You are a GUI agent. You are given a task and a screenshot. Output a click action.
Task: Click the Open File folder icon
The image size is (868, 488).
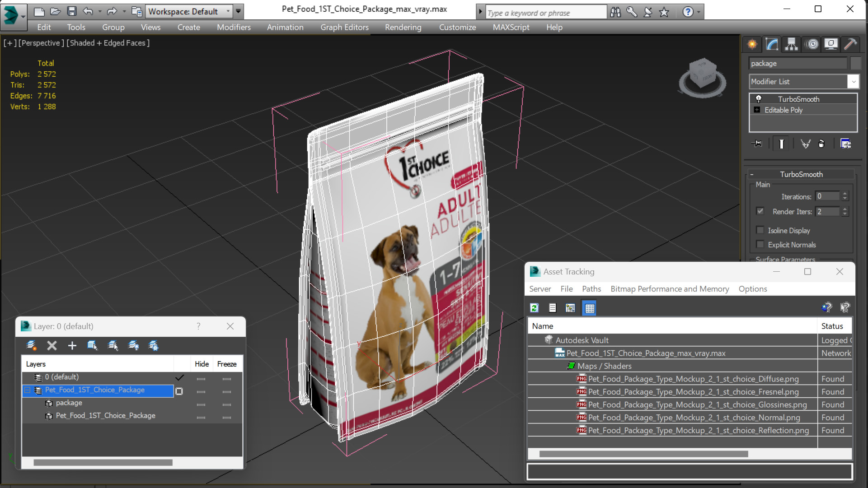[x=55, y=11]
